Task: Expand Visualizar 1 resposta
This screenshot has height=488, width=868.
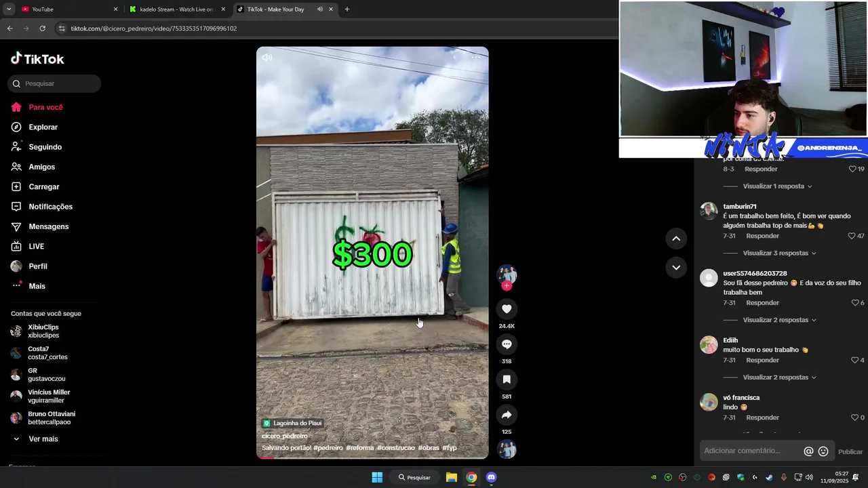Action: coord(777,186)
